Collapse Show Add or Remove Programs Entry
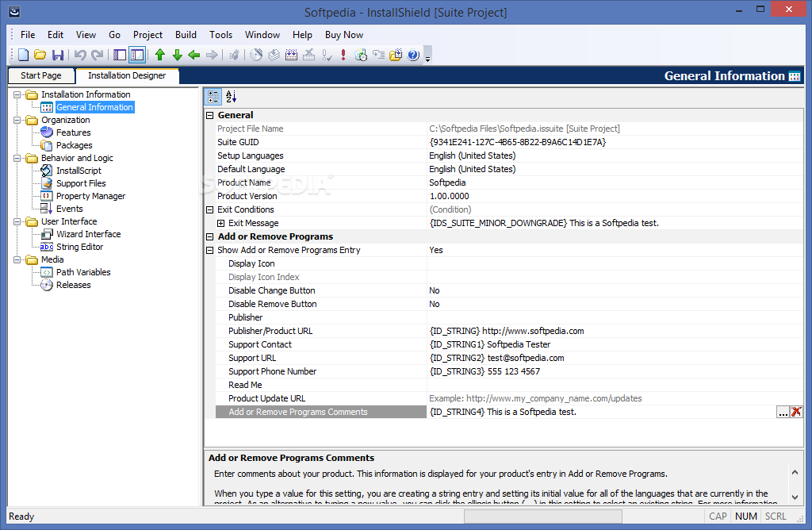 click(x=209, y=250)
